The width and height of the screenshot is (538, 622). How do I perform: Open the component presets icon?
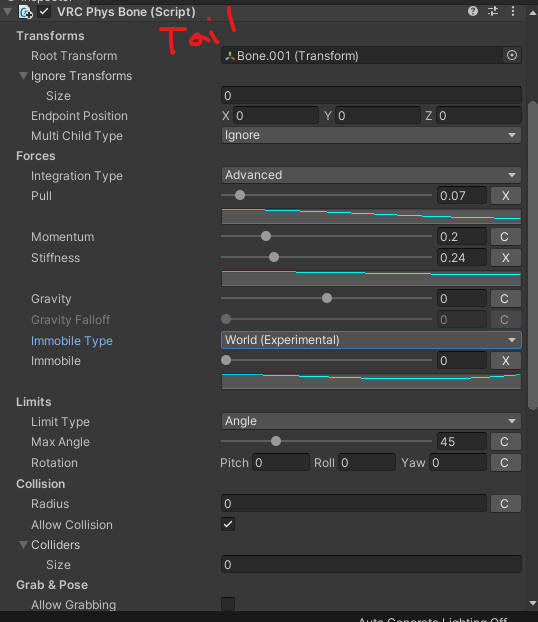(493, 11)
